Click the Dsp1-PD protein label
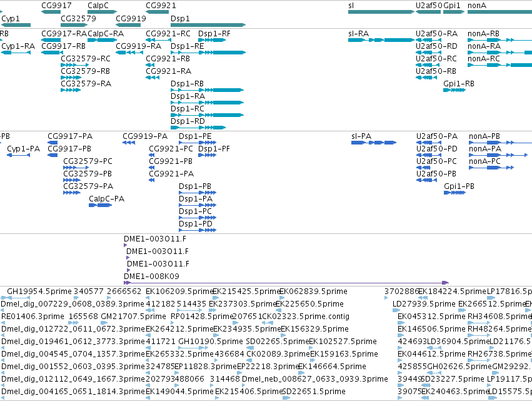532x401 pixels. pos(196,224)
